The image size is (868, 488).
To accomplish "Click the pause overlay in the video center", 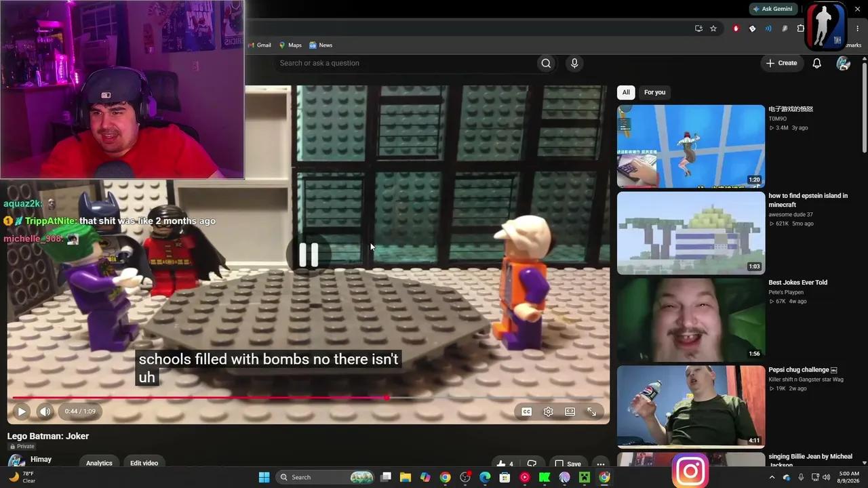I will 309,255.
